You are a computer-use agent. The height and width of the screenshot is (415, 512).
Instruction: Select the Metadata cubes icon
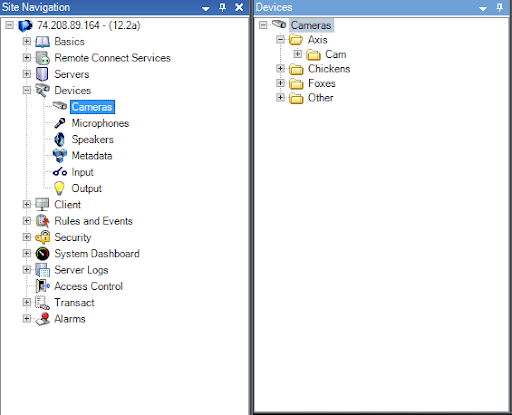[60, 156]
